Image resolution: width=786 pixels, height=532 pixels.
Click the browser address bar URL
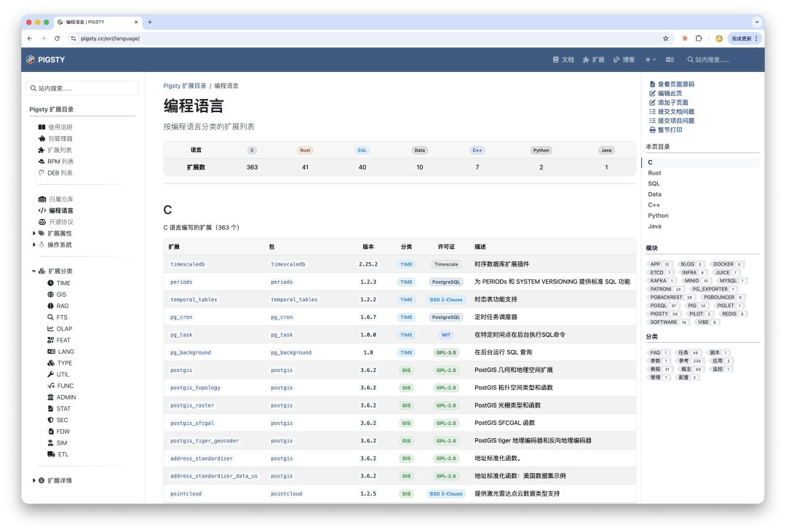pos(111,39)
